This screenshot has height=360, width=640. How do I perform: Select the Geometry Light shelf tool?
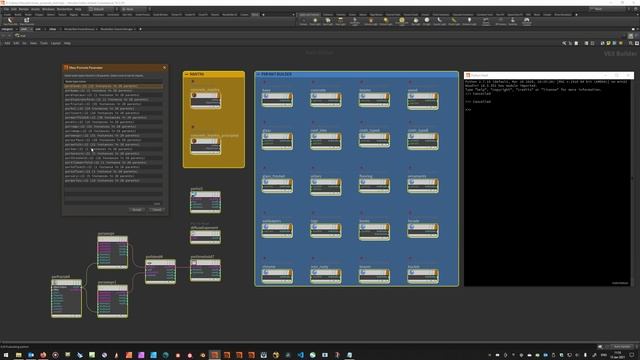tap(355, 21)
